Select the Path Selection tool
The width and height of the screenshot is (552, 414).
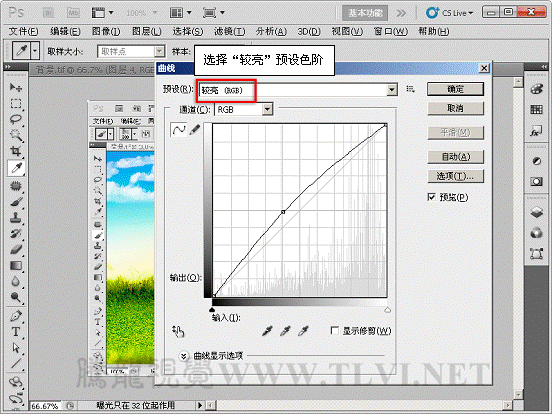(x=16, y=348)
